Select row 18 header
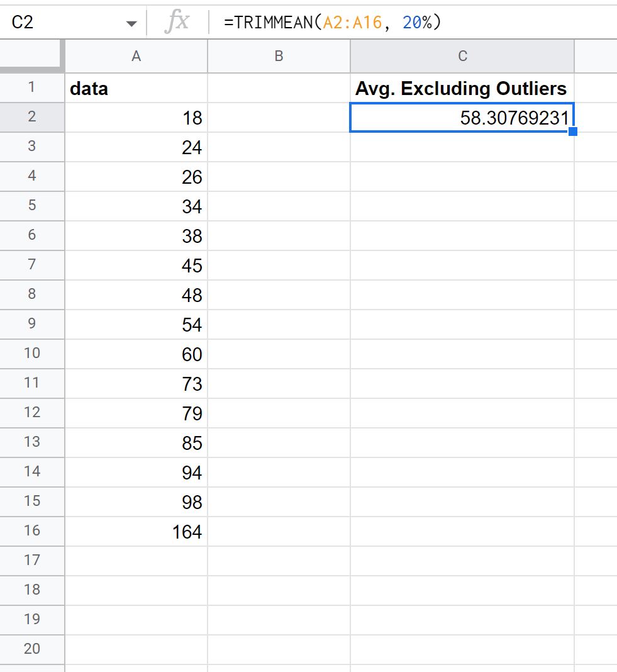 click(x=32, y=590)
